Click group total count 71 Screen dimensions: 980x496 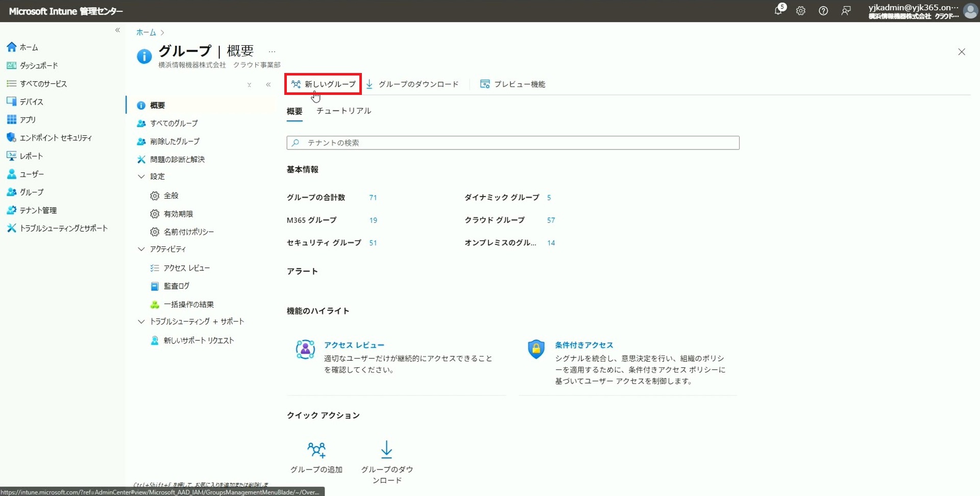(x=373, y=197)
